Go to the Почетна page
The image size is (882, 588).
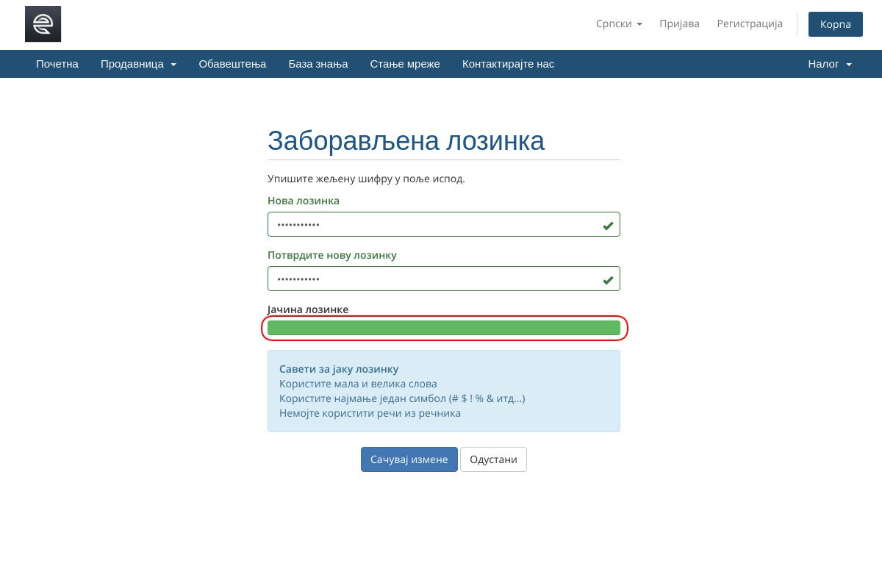tap(57, 64)
